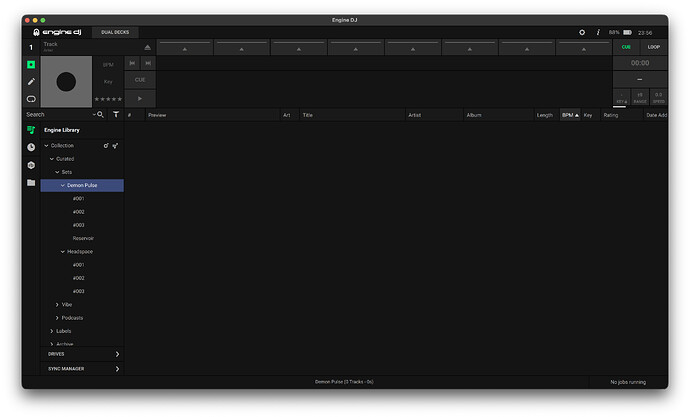Switch pad mode to LOOP

(653, 47)
